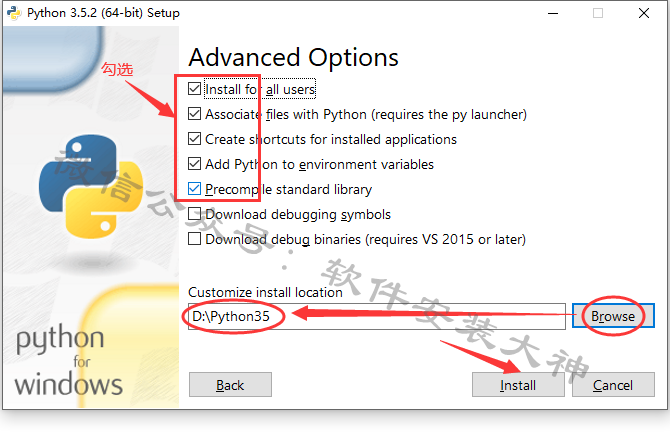Toggle Create shortcuts for installed applications

[x=194, y=139]
